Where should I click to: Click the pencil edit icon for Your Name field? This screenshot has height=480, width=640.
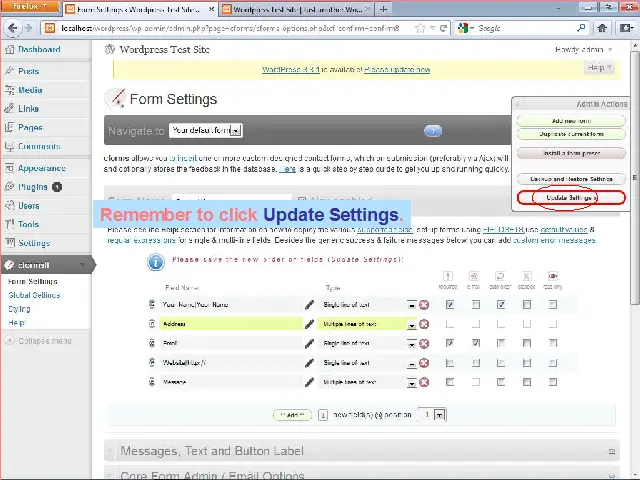(309, 304)
